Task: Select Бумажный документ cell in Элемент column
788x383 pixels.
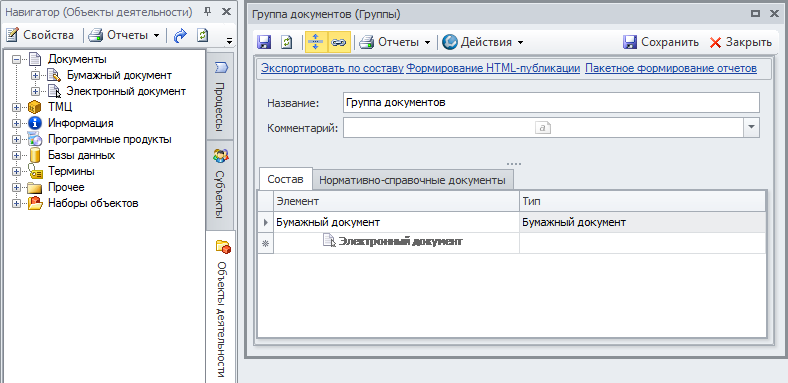Action: tap(397, 222)
